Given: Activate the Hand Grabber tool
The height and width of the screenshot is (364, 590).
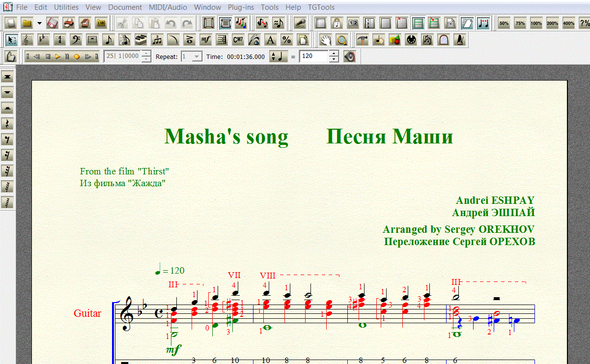Looking at the screenshot, I should pos(325,40).
